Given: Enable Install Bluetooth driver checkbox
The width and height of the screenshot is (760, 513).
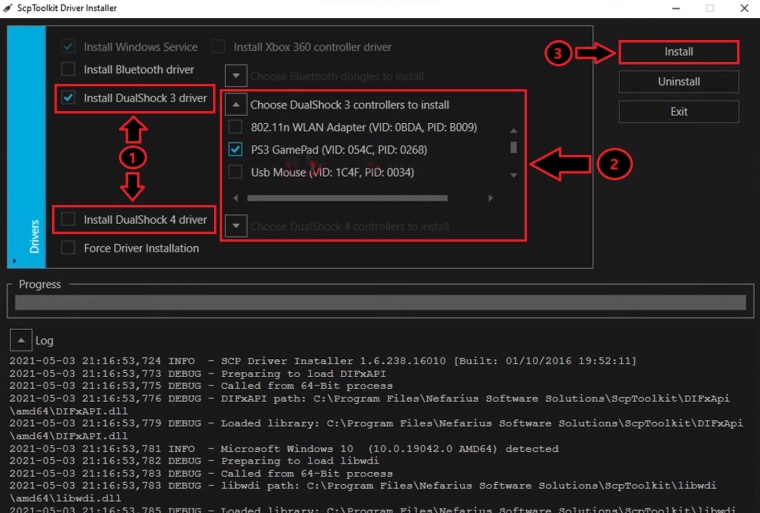Looking at the screenshot, I should 68,69.
